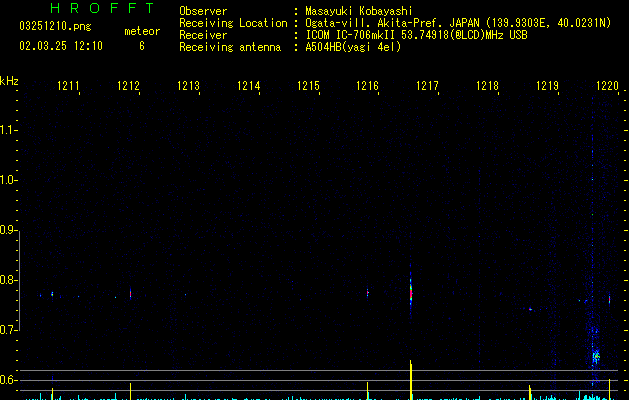This screenshot has width=629, height=400.
Task: Click the 1.1 kHz frequency label
Action: coord(8,130)
